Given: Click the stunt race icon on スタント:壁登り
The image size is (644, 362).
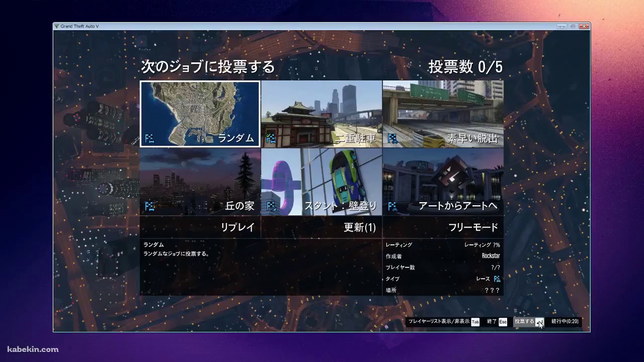Looking at the screenshot, I should [271, 206].
